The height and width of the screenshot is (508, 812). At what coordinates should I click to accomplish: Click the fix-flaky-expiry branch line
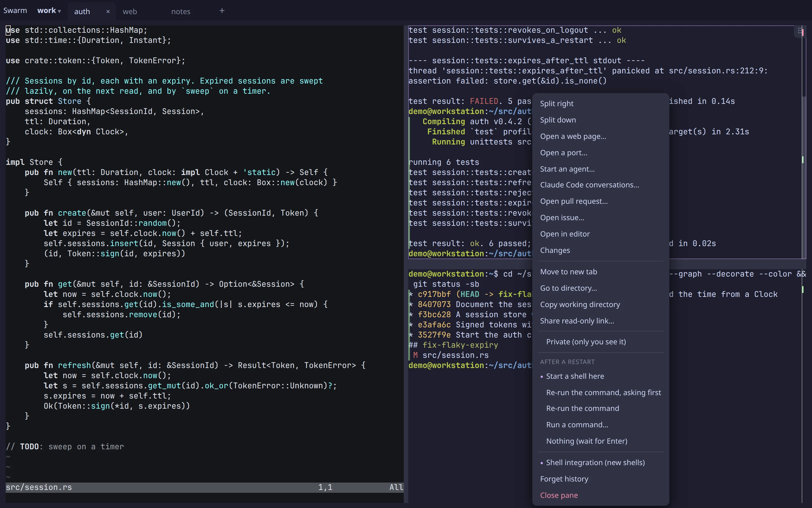(453, 345)
